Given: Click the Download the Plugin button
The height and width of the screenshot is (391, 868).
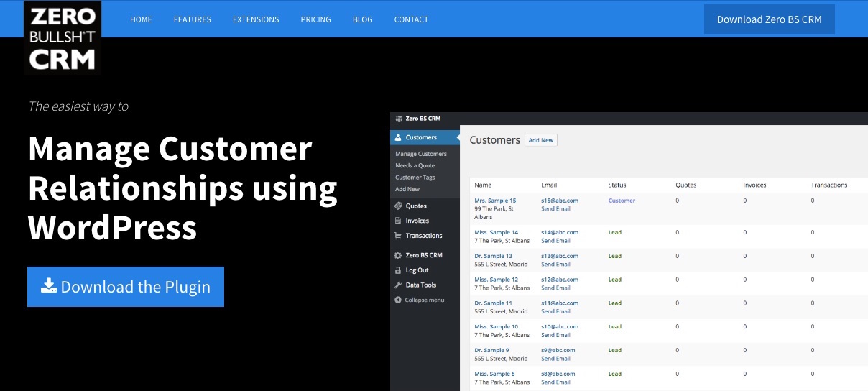Looking at the screenshot, I should click(126, 287).
